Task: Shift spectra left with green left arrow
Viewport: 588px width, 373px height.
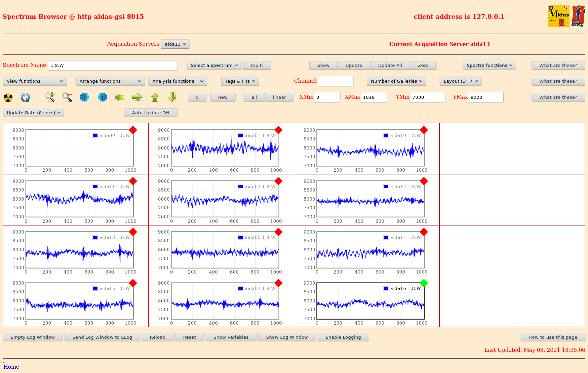Action: click(120, 97)
